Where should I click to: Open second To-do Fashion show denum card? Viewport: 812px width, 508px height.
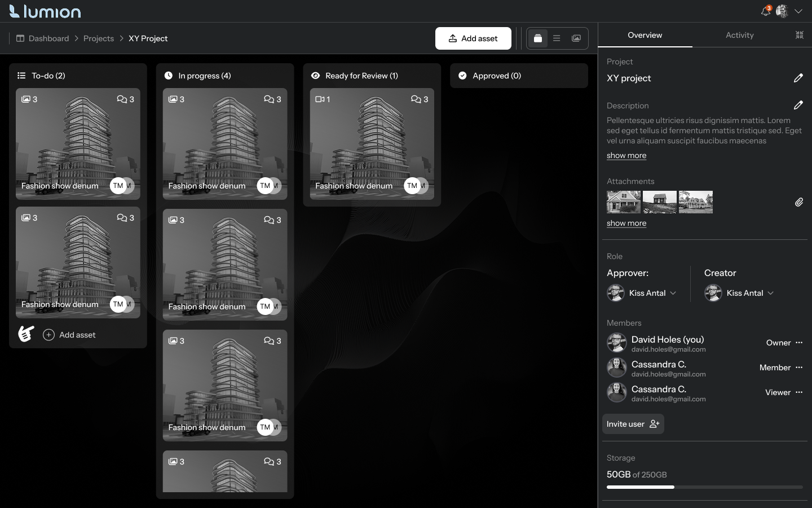(x=78, y=262)
